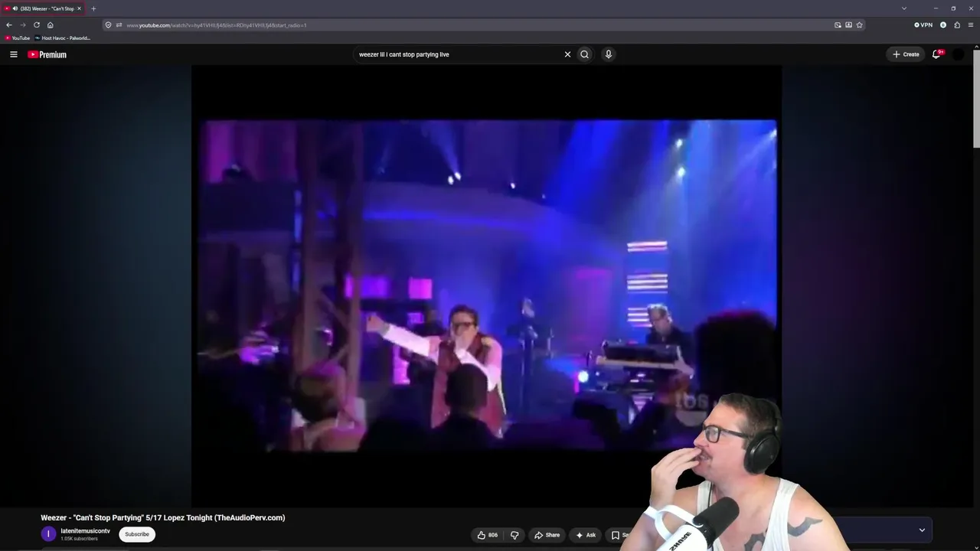Expand the playlist panel chevron

922,530
